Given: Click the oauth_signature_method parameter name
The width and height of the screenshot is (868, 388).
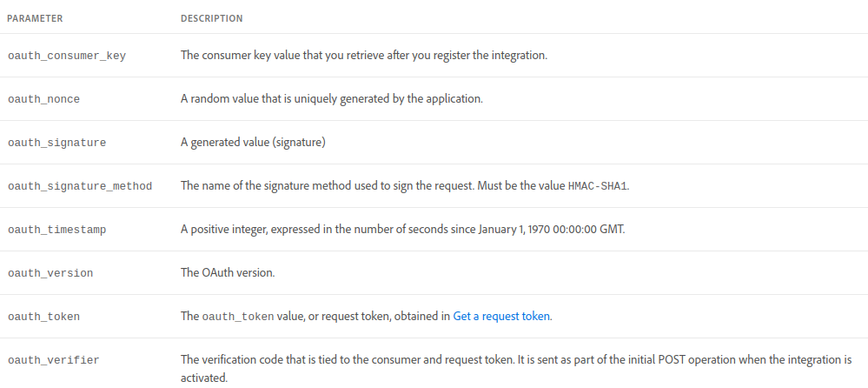Looking at the screenshot, I should point(80,186).
